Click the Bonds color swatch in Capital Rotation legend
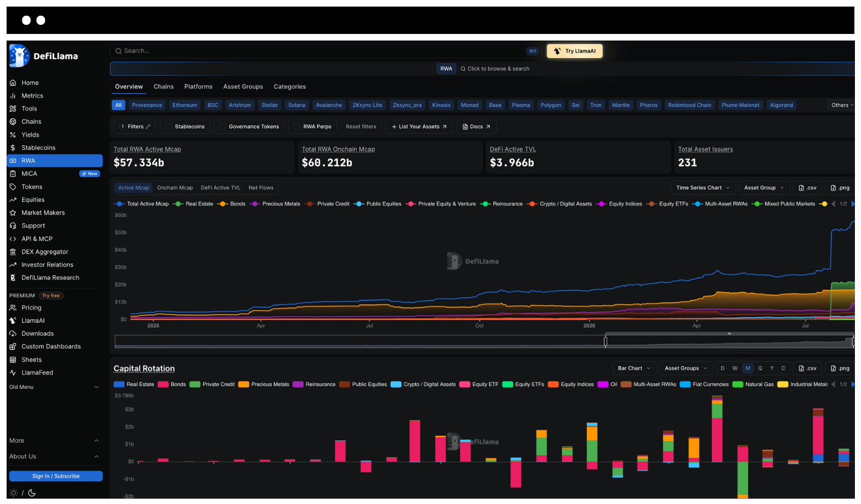861x504 pixels. (x=163, y=384)
